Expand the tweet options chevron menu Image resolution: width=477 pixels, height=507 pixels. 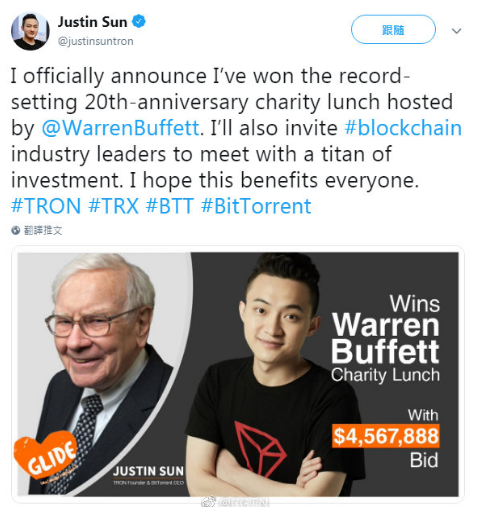(456, 31)
